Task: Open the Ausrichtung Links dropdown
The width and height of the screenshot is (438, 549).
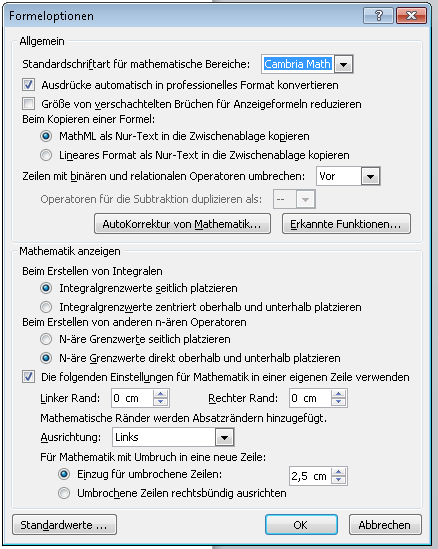Action: click(224, 437)
